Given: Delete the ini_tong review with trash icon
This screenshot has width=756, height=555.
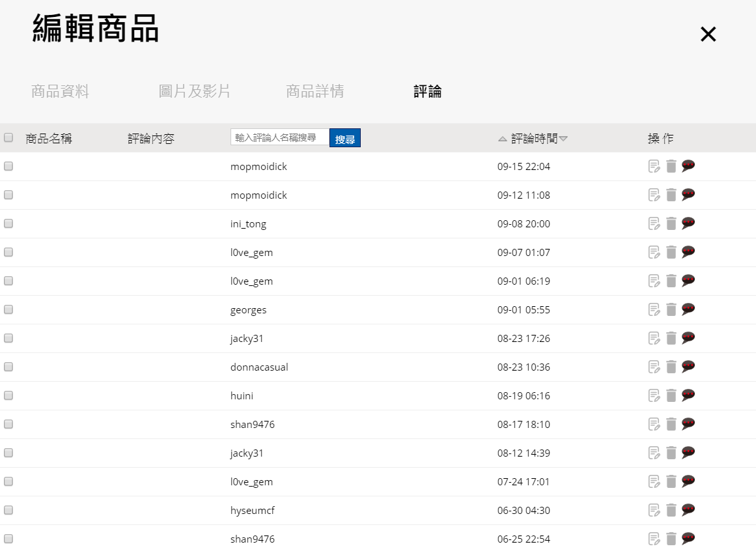Looking at the screenshot, I should point(671,223).
